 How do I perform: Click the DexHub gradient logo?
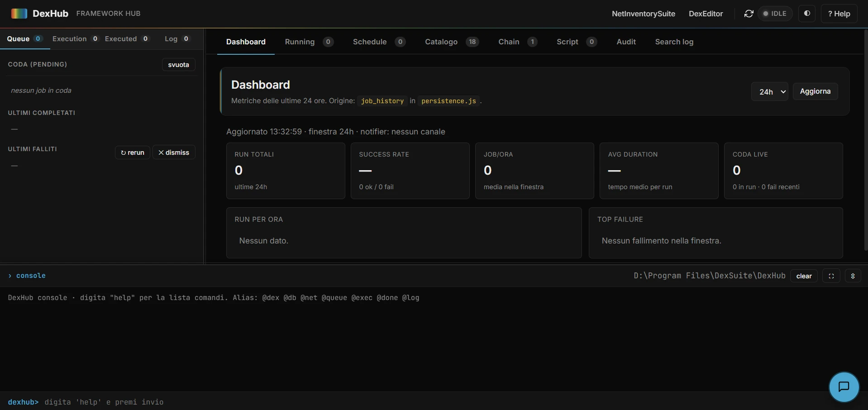(x=19, y=13)
